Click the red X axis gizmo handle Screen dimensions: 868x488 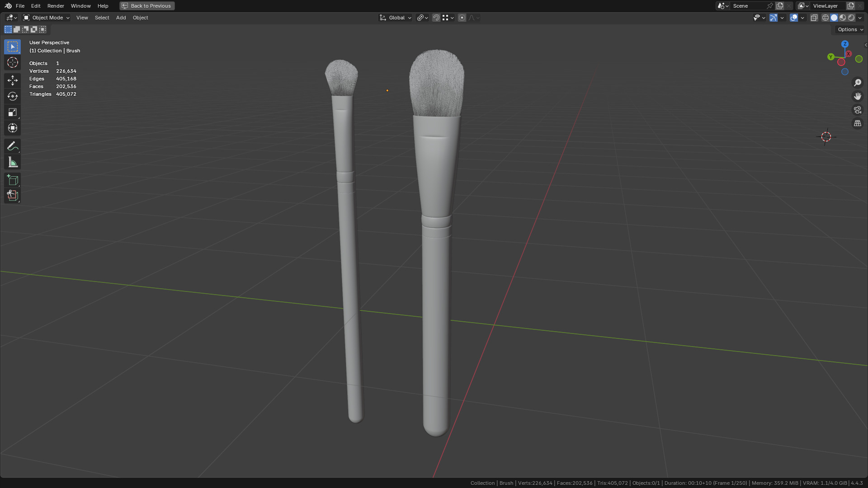[x=849, y=54]
